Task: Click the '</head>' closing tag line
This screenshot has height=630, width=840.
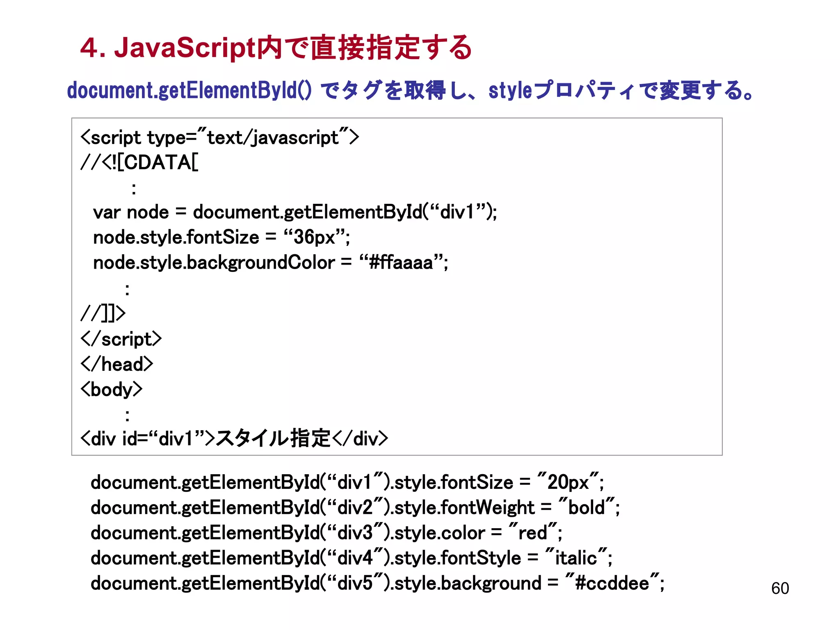Action: point(116,364)
